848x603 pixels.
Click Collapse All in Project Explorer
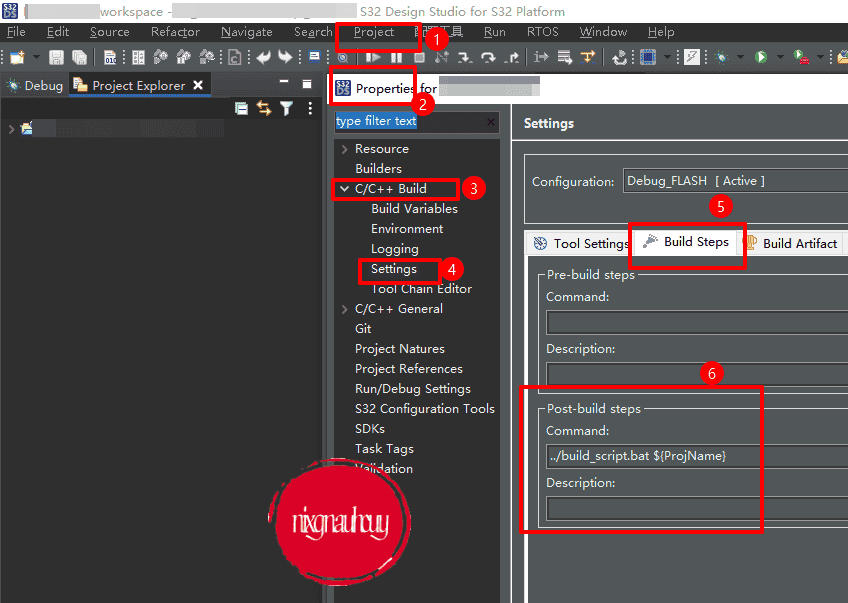[x=241, y=108]
